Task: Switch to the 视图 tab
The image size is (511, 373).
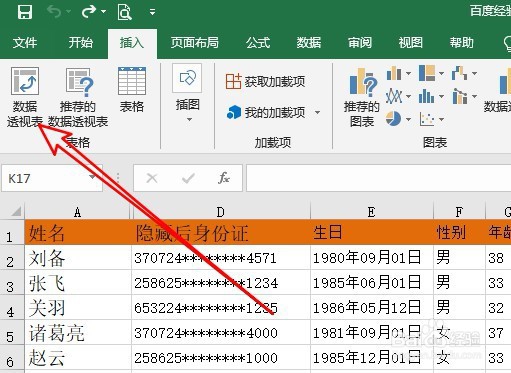Action: [x=411, y=43]
